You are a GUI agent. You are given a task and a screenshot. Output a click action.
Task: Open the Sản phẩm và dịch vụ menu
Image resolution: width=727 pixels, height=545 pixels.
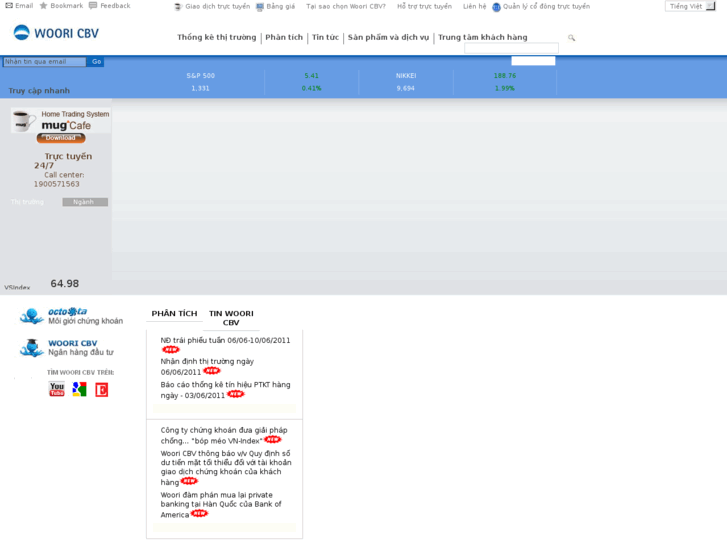(388, 38)
